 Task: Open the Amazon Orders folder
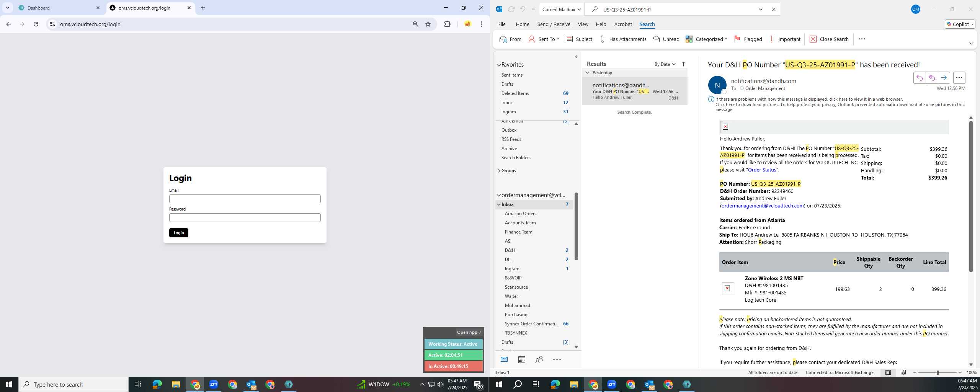tap(534, 214)
